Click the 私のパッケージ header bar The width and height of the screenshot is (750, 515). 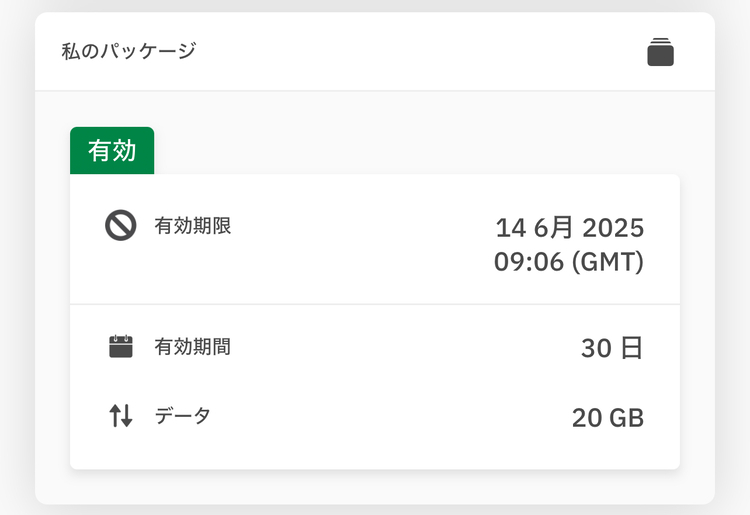pyautogui.click(x=375, y=51)
